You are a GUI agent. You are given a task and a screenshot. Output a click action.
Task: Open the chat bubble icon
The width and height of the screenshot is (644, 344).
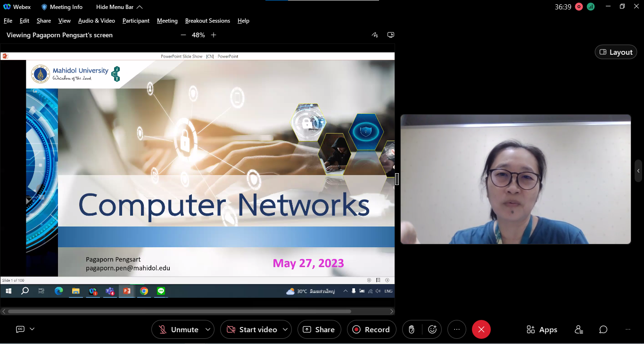click(x=603, y=329)
